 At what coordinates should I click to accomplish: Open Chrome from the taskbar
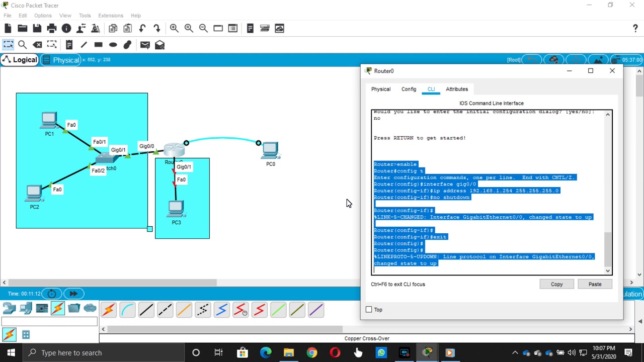tap(312, 353)
